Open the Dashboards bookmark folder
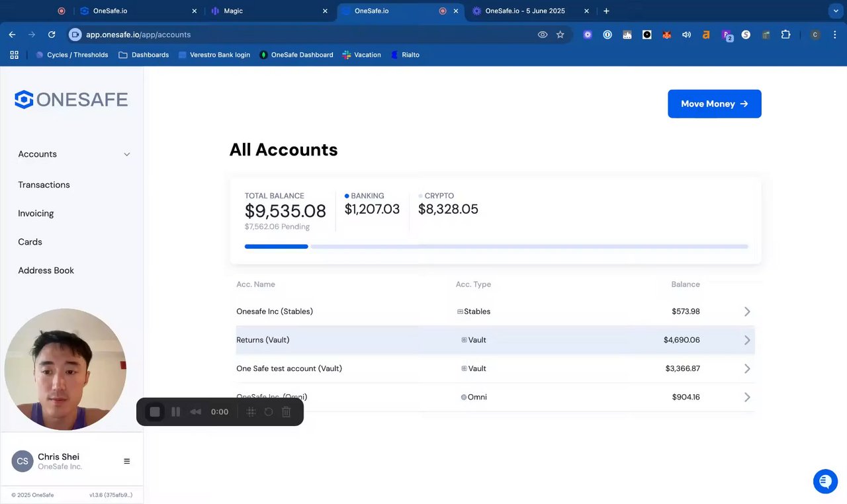This screenshot has width=847, height=504. [144, 55]
